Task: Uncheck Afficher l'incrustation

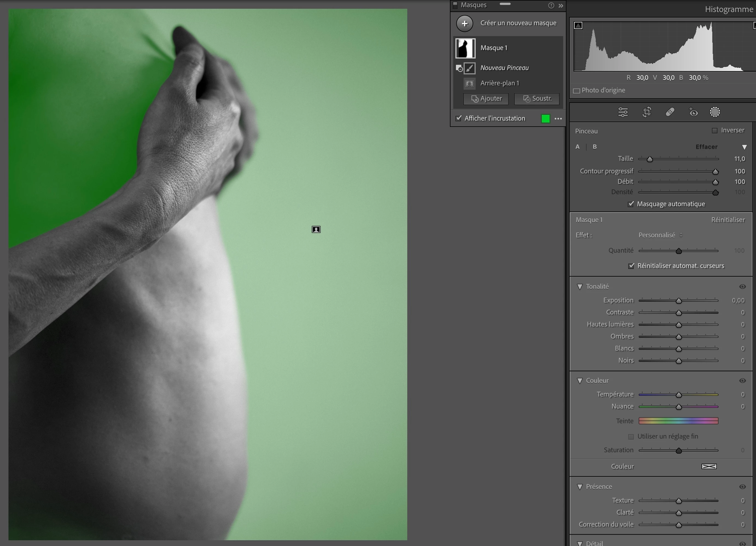Action: (x=459, y=118)
